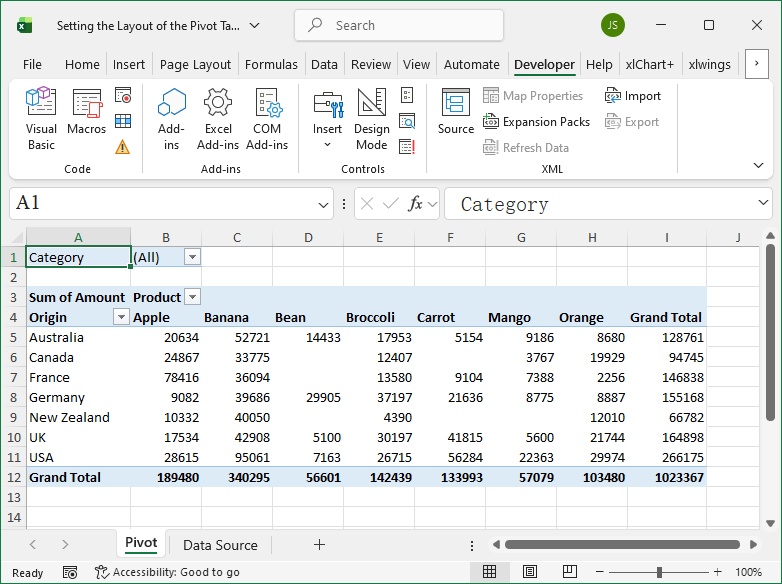Open the Review tab
The width and height of the screenshot is (782, 584).
[371, 64]
